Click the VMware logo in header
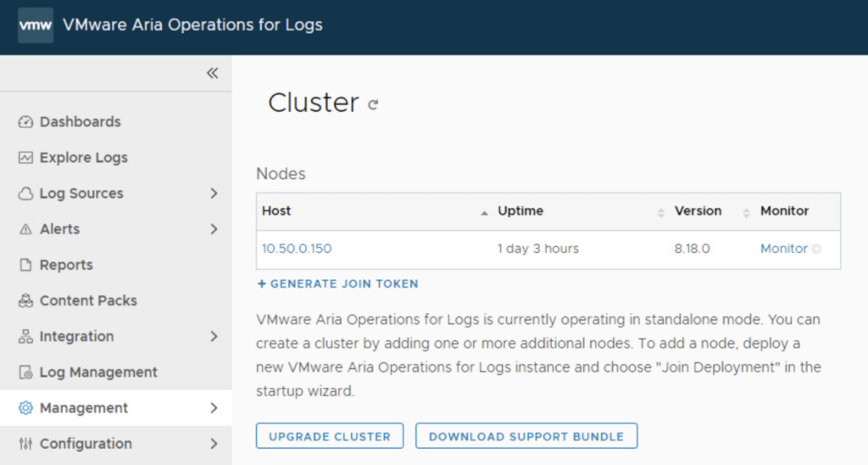The width and height of the screenshot is (868, 465). coord(36,25)
